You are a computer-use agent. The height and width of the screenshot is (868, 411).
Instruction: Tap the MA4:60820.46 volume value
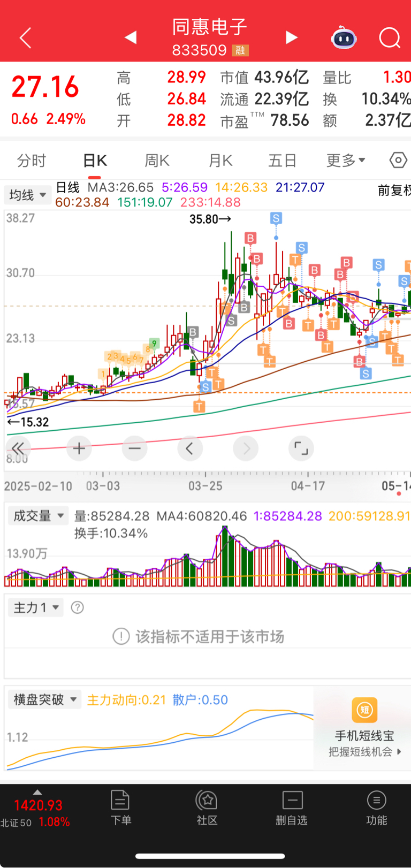(x=201, y=516)
